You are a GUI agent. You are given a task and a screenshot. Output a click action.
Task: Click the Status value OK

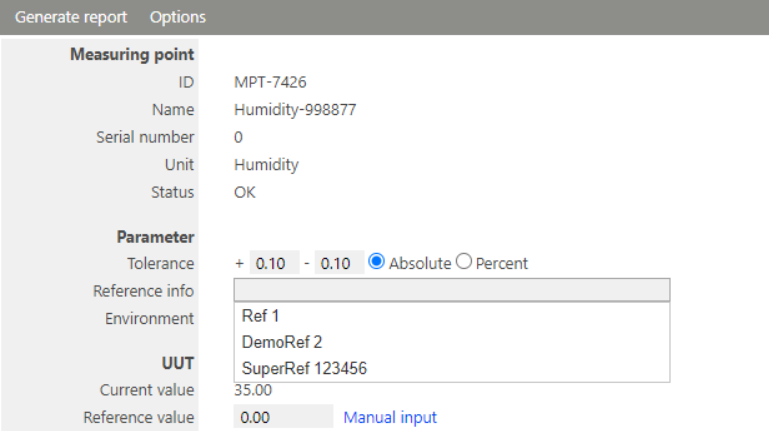(244, 192)
